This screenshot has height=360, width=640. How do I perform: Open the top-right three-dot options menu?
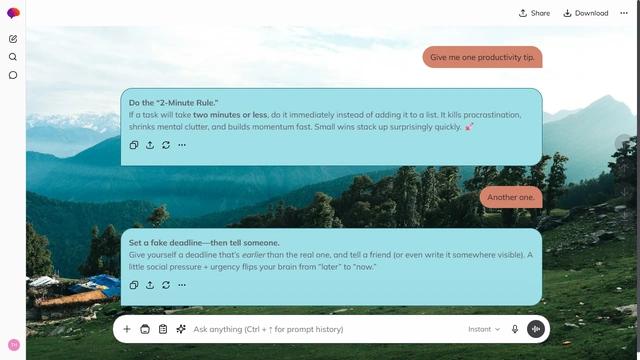pos(624,13)
